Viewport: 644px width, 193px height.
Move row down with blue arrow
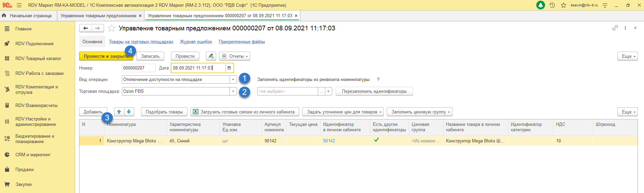[129, 112]
